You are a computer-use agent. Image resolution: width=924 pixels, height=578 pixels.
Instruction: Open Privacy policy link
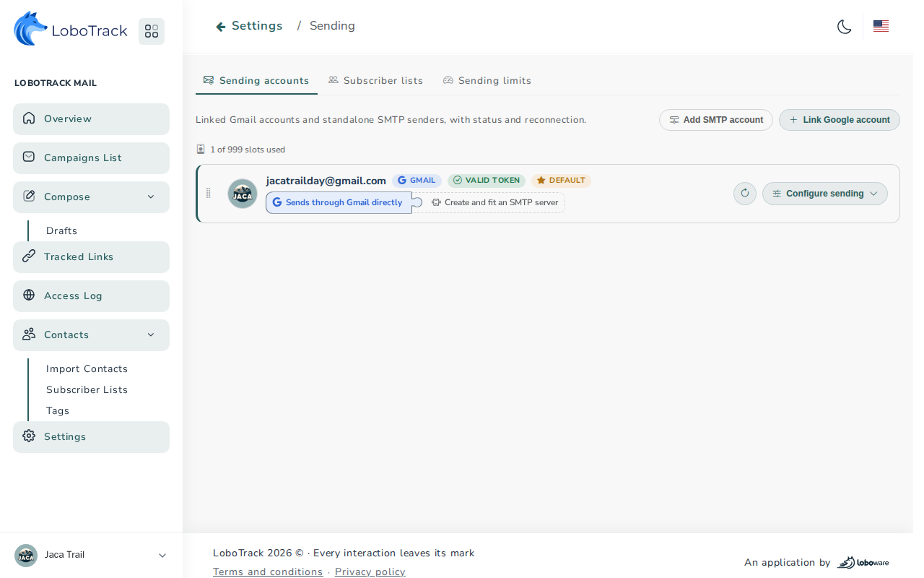pos(370,571)
